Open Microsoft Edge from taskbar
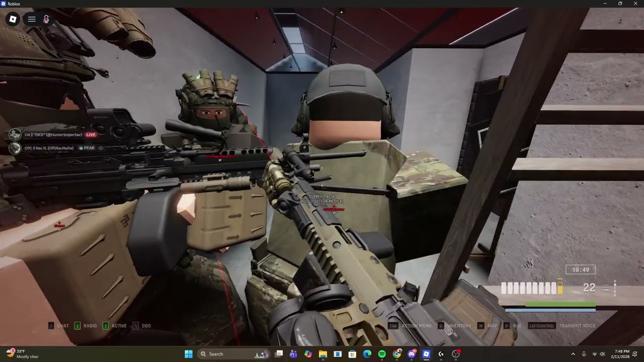Image resolution: width=644 pixels, height=362 pixels. pos(367,354)
